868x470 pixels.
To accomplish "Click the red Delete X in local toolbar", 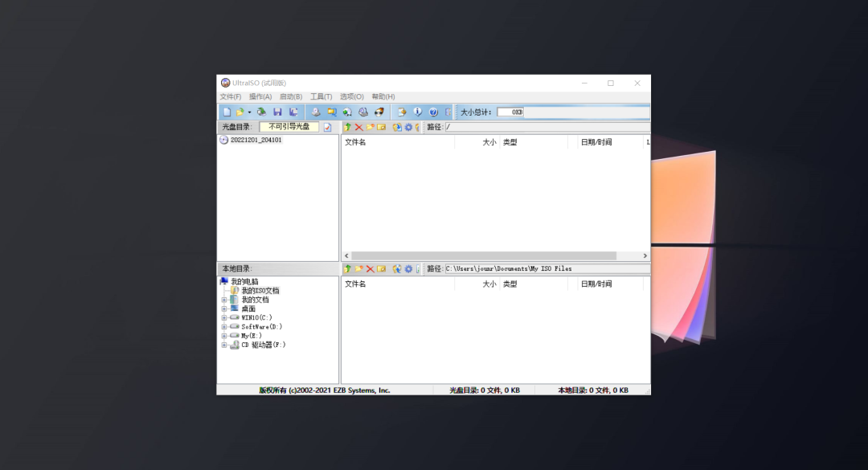I will [371, 268].
